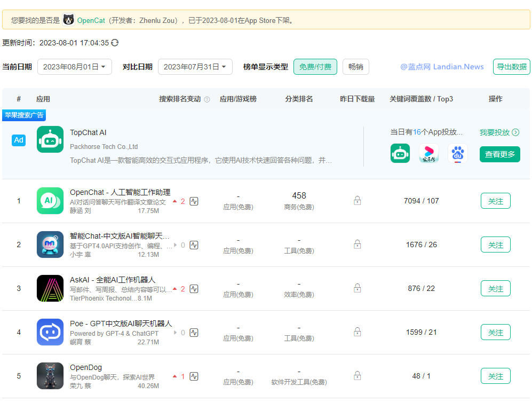Open the trend chart icon for Poe
The height and width of the screenshot is (402, 532).
(x=194, y=333)
